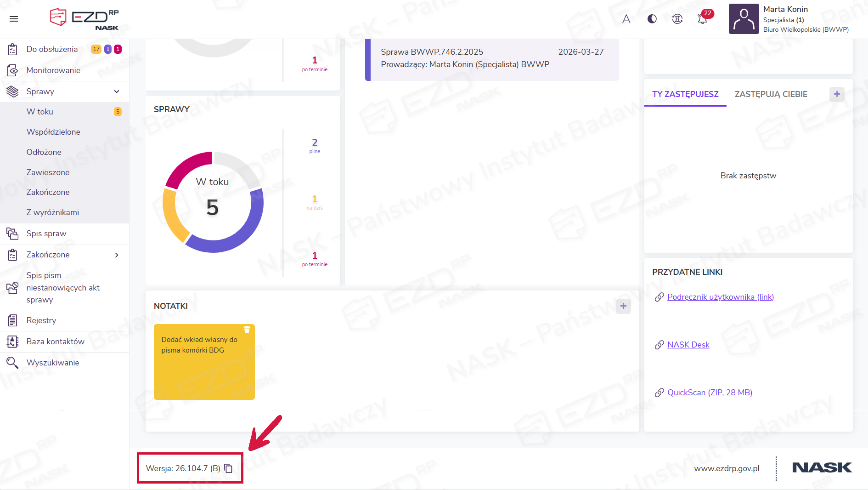
Task: Add a substitution with plus button
Action: point(837,94)
